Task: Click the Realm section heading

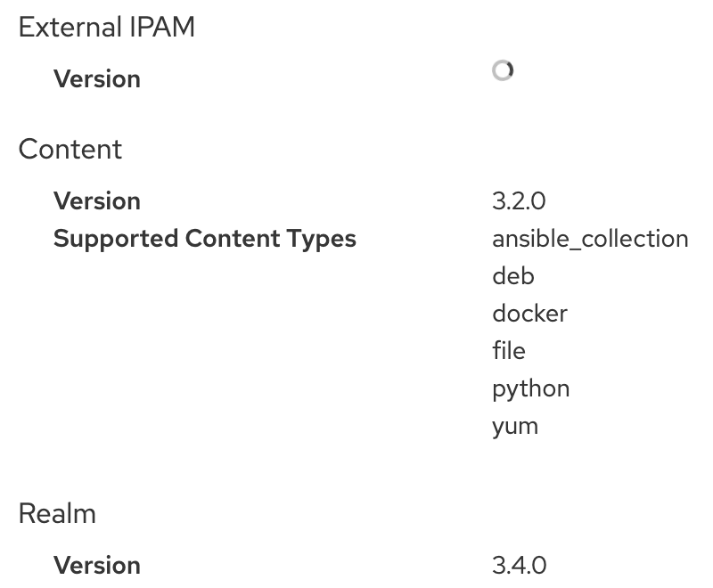Action: pyautogui.click(x=57, y=514)
